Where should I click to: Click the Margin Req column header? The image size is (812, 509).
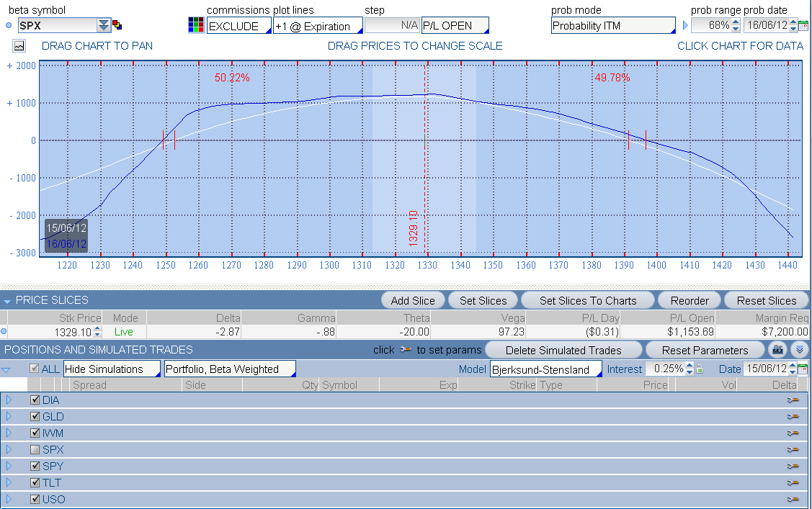point(782,317)
